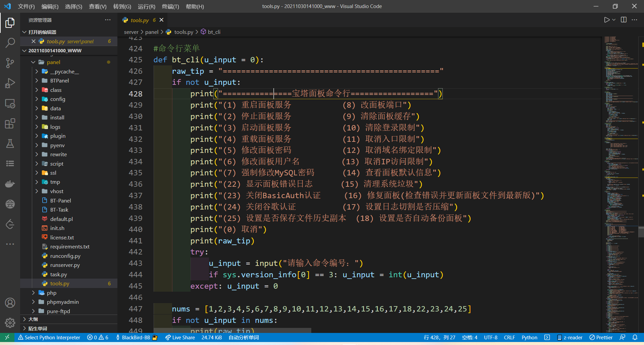
Task: Open the Run and Debug view
Action: (10, 83)
